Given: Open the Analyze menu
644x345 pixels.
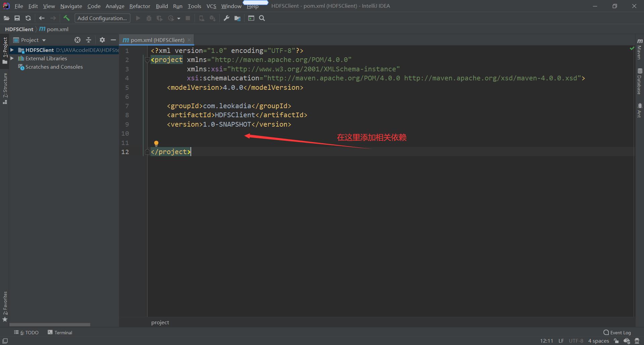Looking at the screenshot, I should [115, 6].
